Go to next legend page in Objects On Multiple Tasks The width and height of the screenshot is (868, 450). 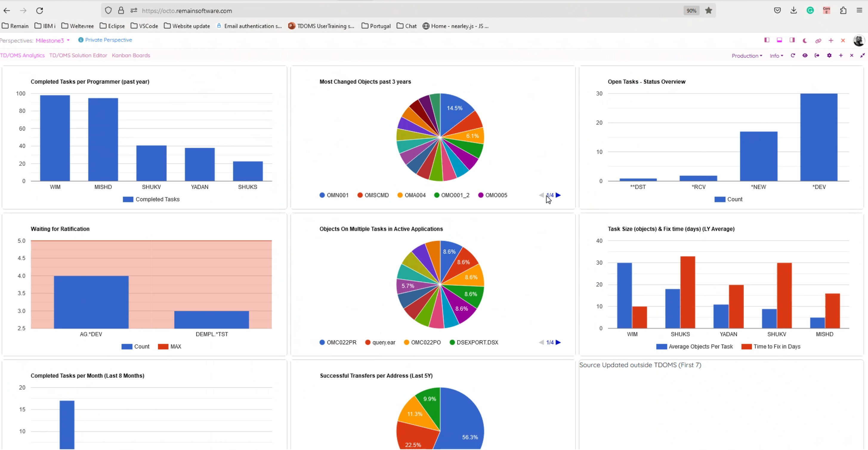coord(558,342)
